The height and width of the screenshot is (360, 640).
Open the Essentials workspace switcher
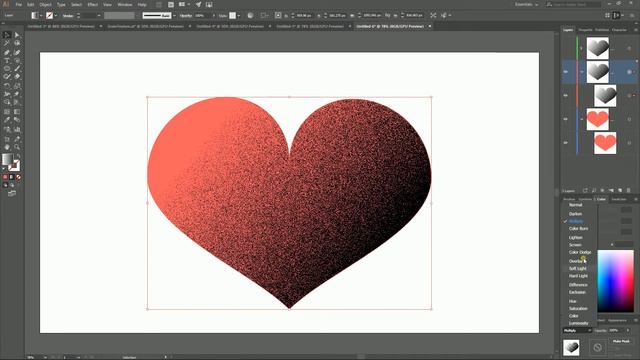coord(526,4)
